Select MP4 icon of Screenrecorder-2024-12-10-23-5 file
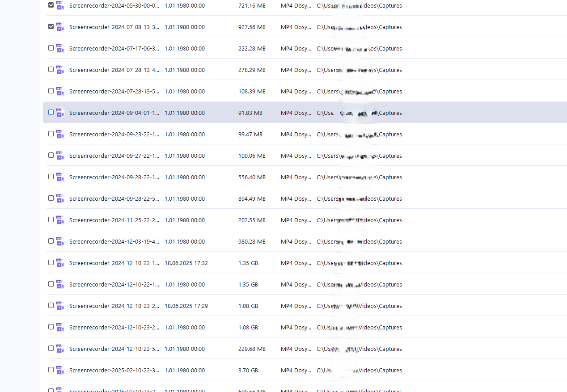The width and height of the screenshot is (567, 392). click(60, 349)
